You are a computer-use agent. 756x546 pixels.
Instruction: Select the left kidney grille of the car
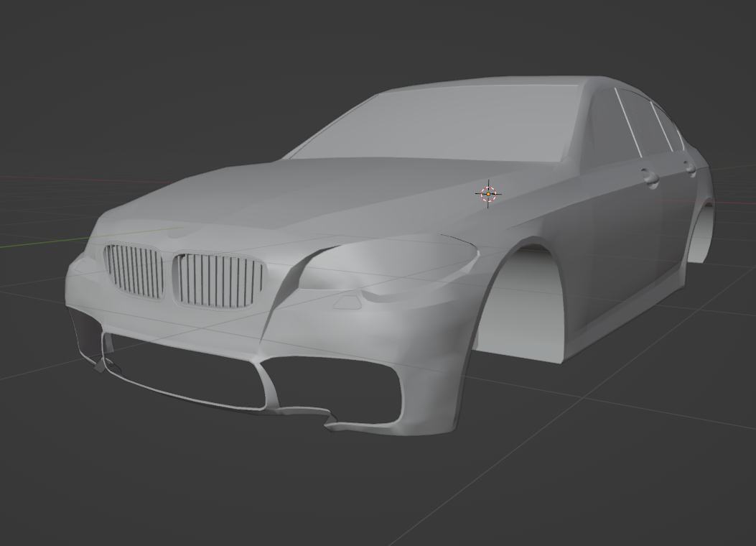click(134, 272)
